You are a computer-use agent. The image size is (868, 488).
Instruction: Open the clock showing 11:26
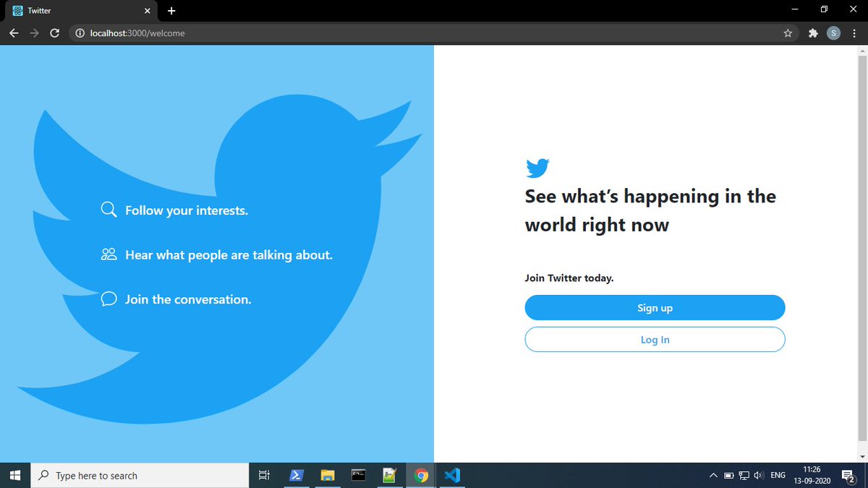point(812,476)
